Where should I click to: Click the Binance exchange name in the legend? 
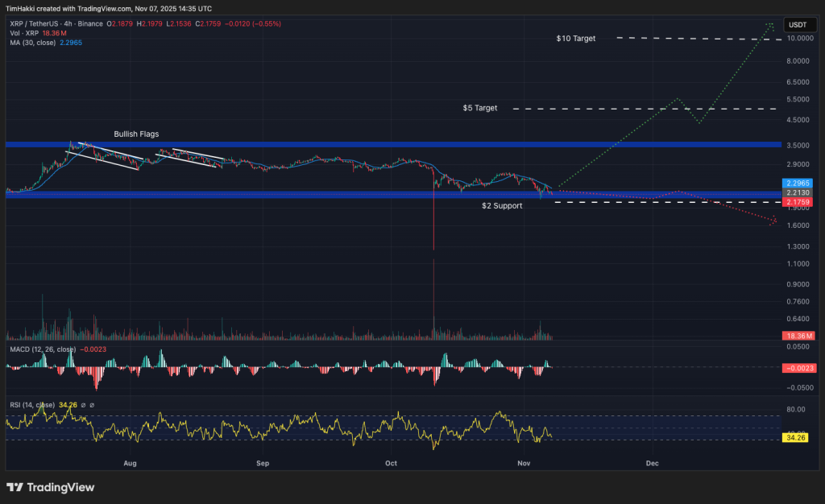point(89,25)
